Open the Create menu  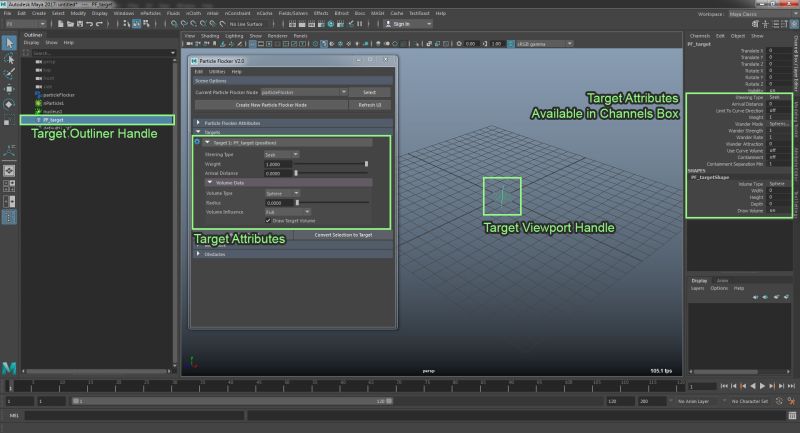coord(39,13)
